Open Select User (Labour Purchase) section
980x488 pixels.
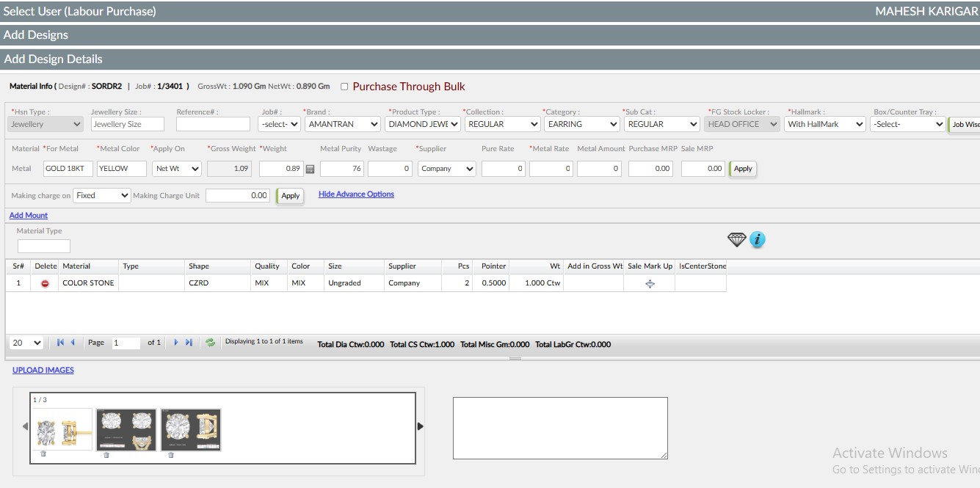pos(79,12)
